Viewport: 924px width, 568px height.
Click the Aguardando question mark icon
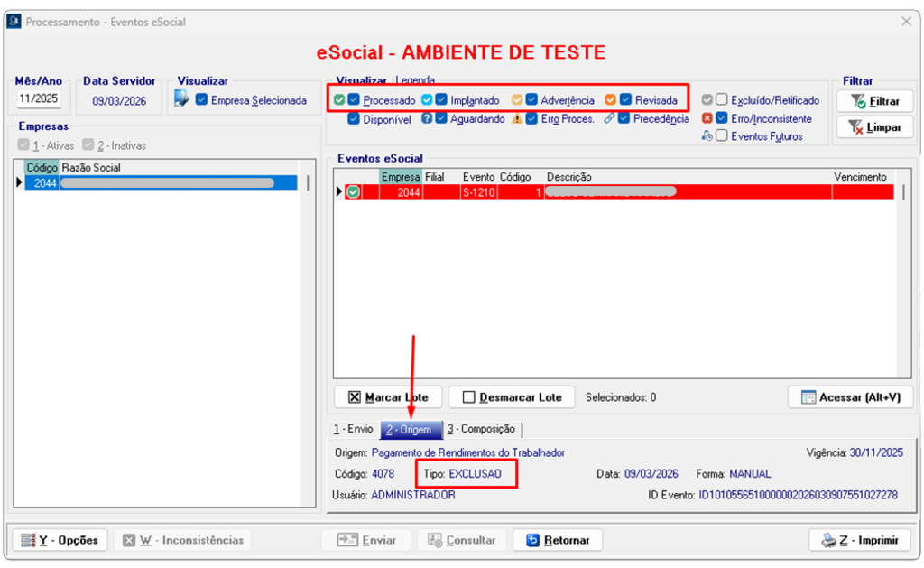pos(427,119)
